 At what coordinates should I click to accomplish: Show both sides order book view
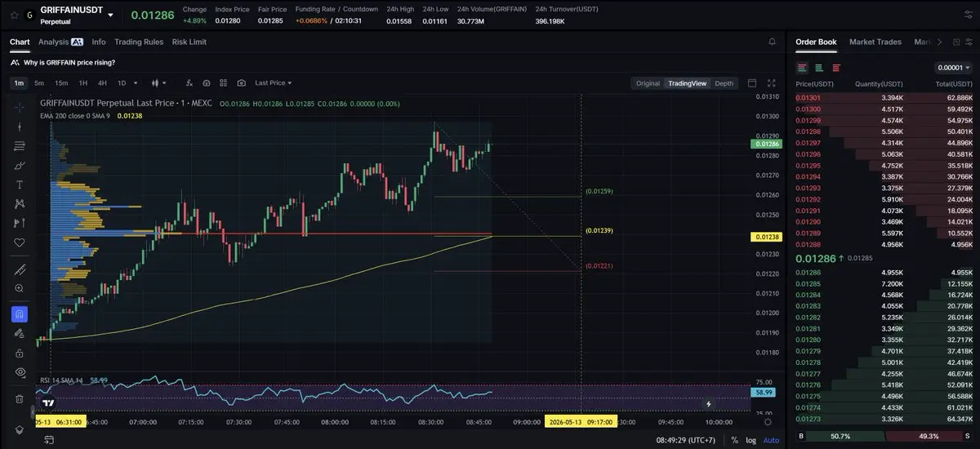[x=802, y=68]
